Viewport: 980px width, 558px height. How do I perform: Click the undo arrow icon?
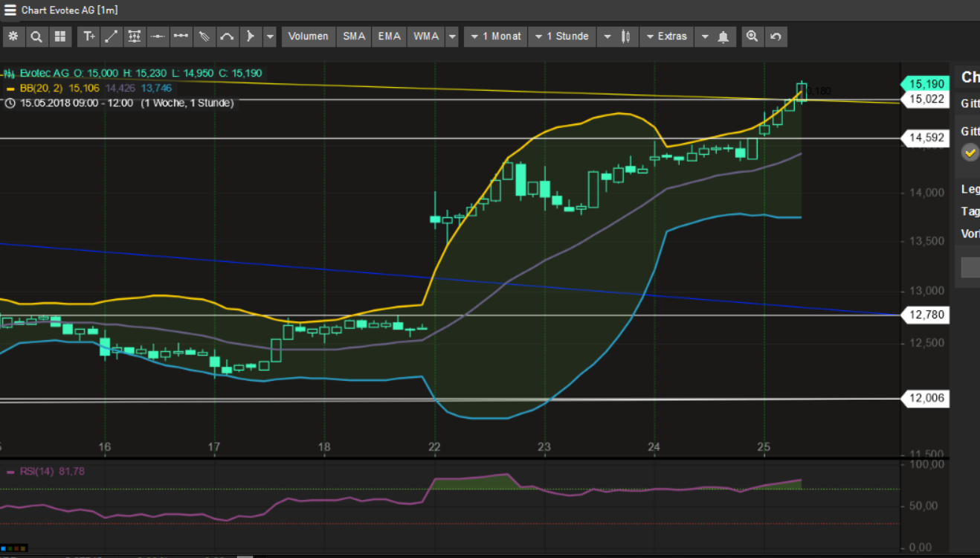776,36
